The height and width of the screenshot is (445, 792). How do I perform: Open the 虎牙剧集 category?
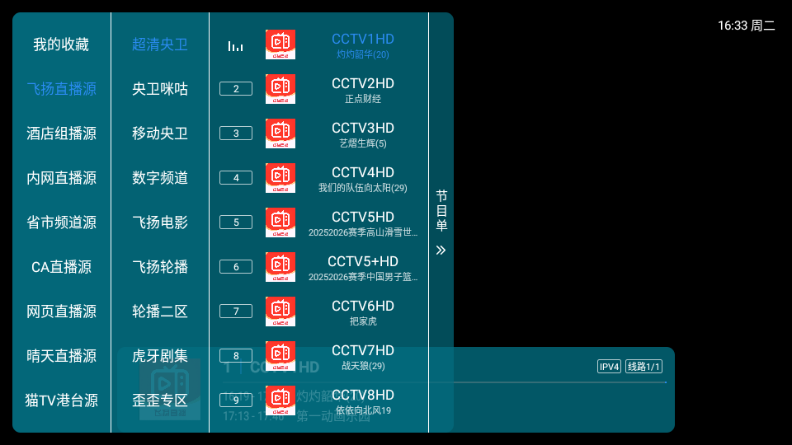(160, 356)
